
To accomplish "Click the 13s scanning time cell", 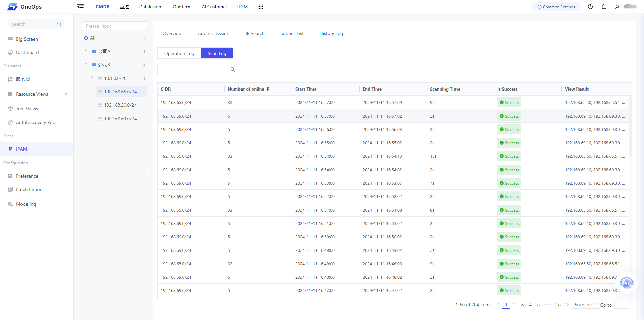I will 433,156.
